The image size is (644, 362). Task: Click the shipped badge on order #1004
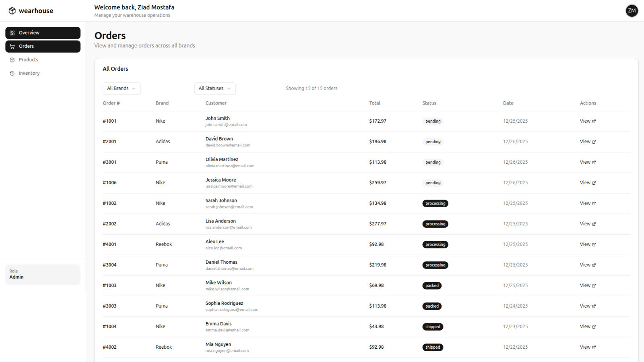433,327
